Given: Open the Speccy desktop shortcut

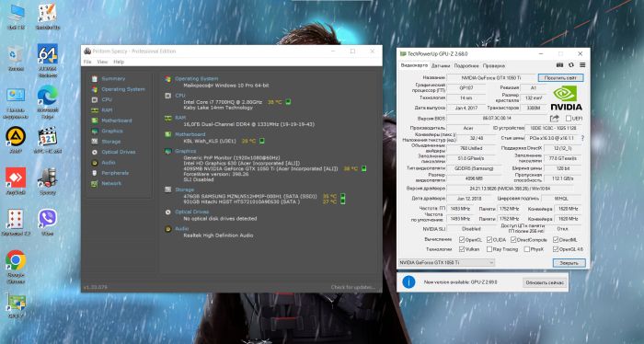Looking at the screenshot, I should (48, 181).
